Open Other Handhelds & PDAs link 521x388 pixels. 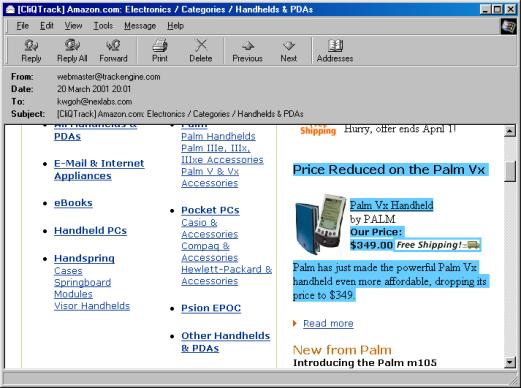pyautogui.click(x=226, y=342)
